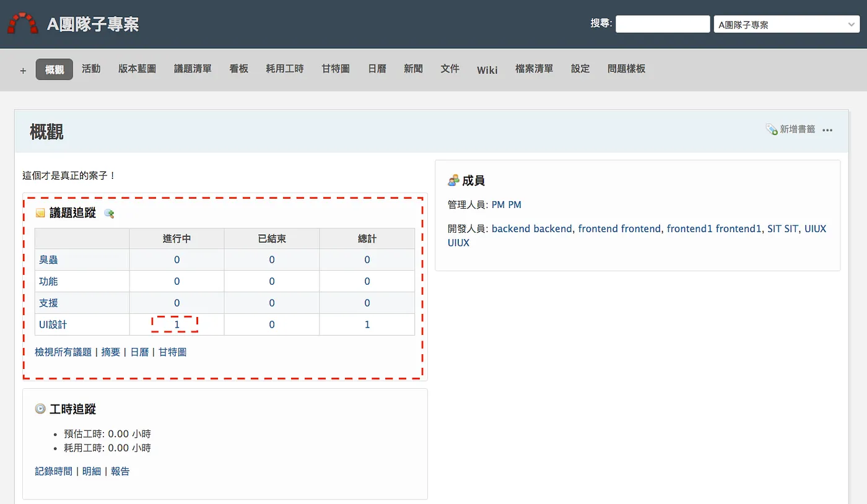Open the 明細 link in 工時追蹤
867x504 pixels.
[x=92, y=471]
